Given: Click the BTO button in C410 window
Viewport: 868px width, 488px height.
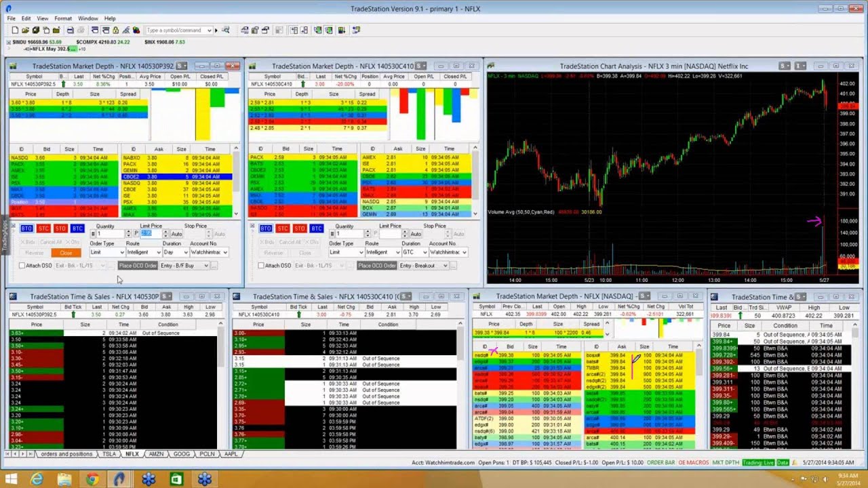Looking at the screenshot, I should click(x=266, y=228).
